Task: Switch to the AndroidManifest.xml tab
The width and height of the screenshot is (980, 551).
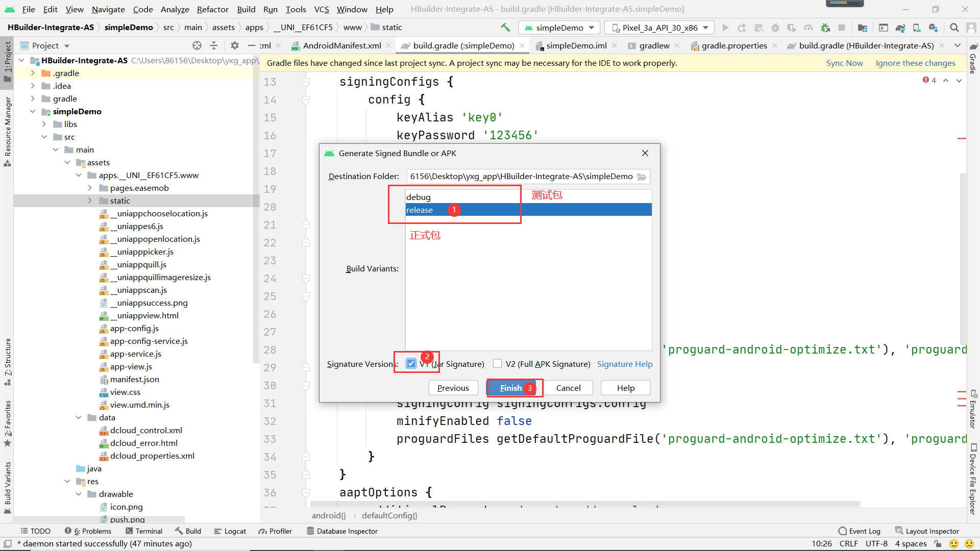Action: click(x=341, y=46)
